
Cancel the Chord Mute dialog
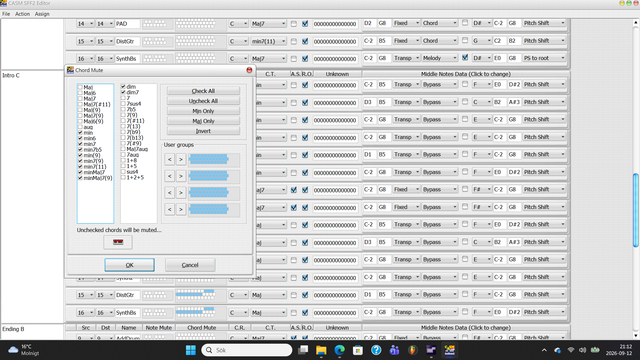[x=190, y=265]
